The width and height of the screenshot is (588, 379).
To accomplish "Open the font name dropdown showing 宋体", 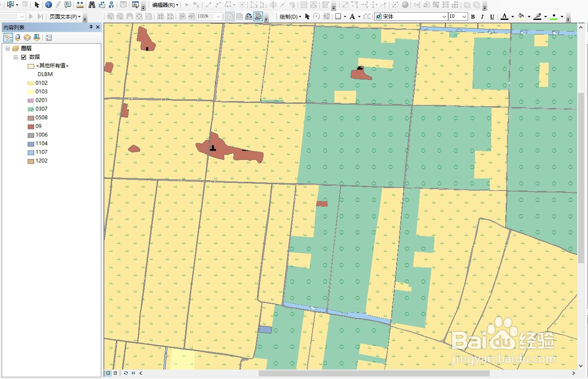I will click(x=444, y=16).
